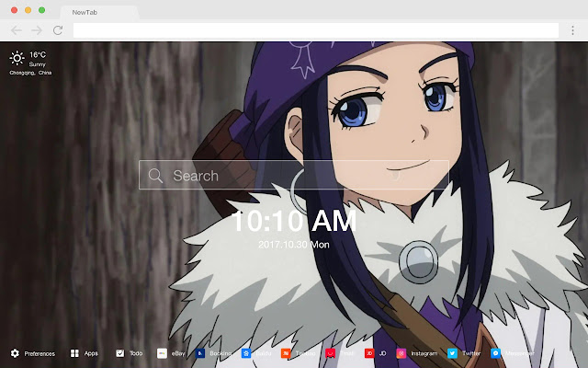Image resolution: width=588 pixels, height=368 pixels.
Task: Focus the Search input field
Action: pos(294,175)
